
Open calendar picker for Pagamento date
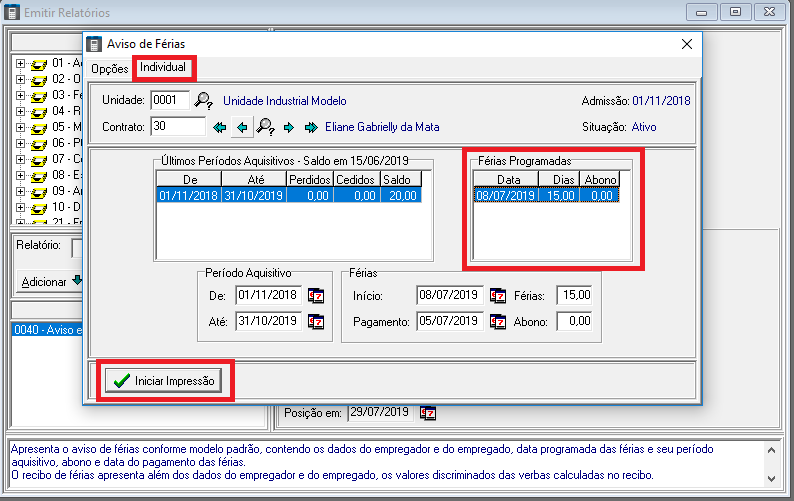click(x=498, y=322)
